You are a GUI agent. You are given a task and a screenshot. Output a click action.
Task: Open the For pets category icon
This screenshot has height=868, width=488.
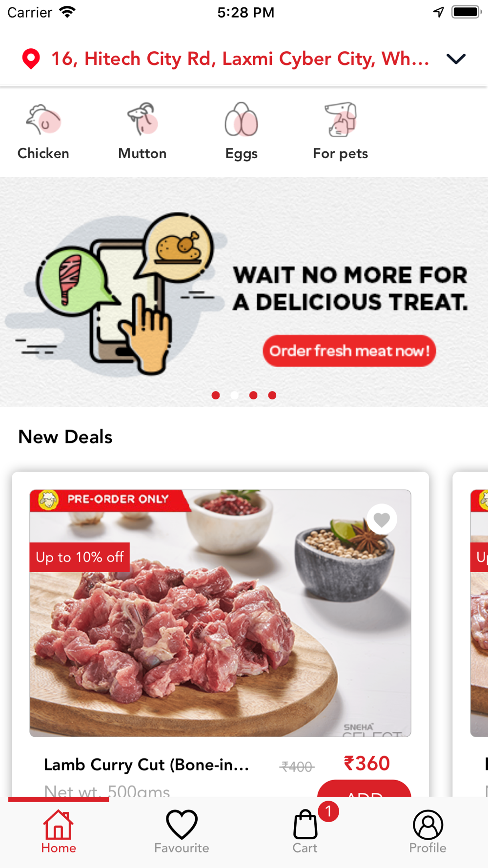[x=341, y=119]
